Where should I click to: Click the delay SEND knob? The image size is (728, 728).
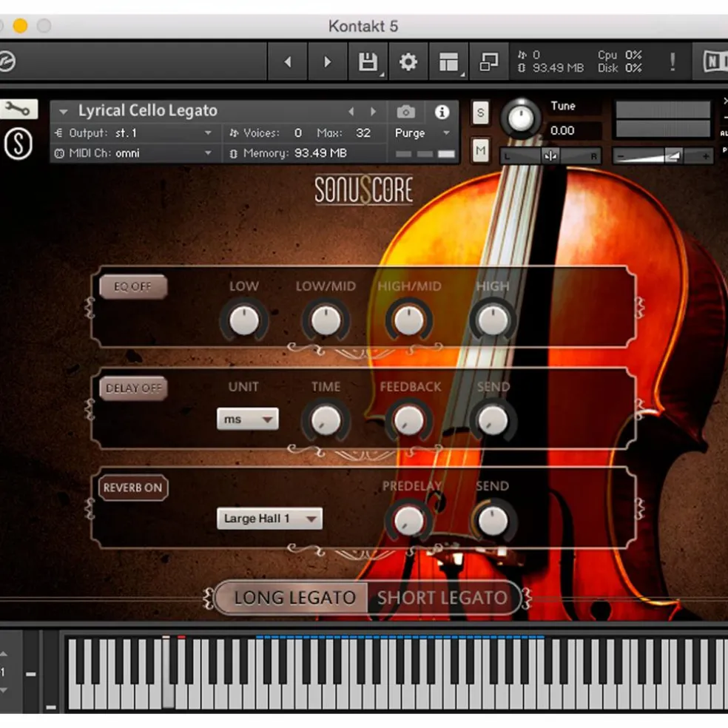pyautogui.click(x=493, y=421)
